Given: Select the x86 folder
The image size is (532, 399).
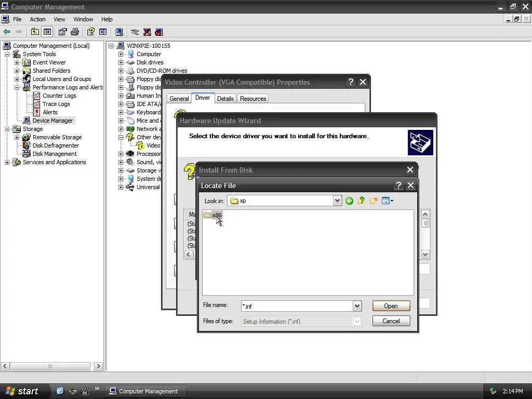Looking at the screenshot, I should (212, 215).
